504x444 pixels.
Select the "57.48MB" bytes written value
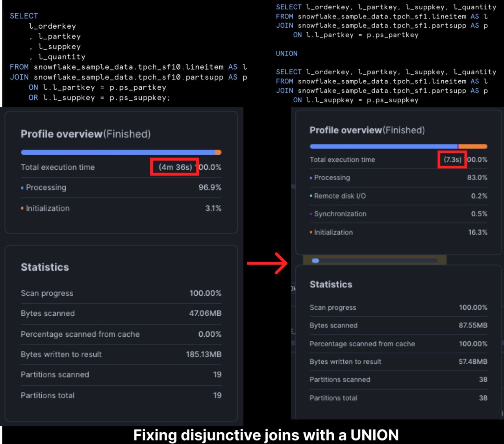473,362
